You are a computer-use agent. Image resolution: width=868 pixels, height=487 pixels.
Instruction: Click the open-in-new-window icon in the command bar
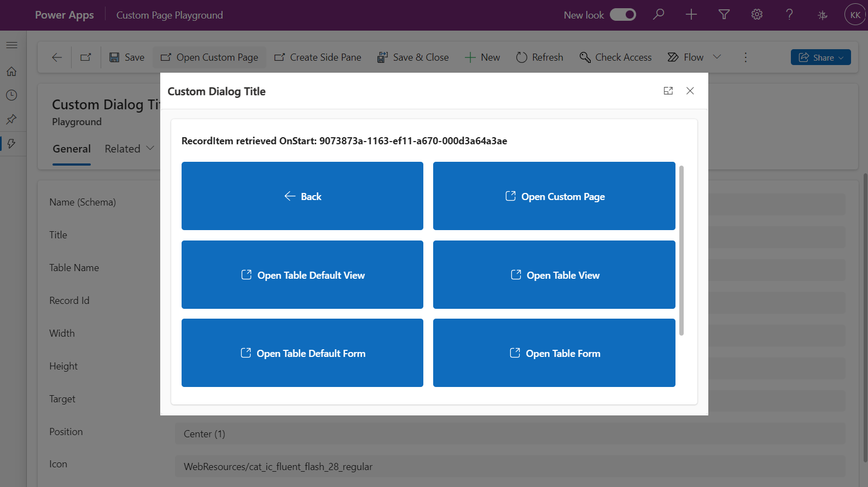click(86, 57)
